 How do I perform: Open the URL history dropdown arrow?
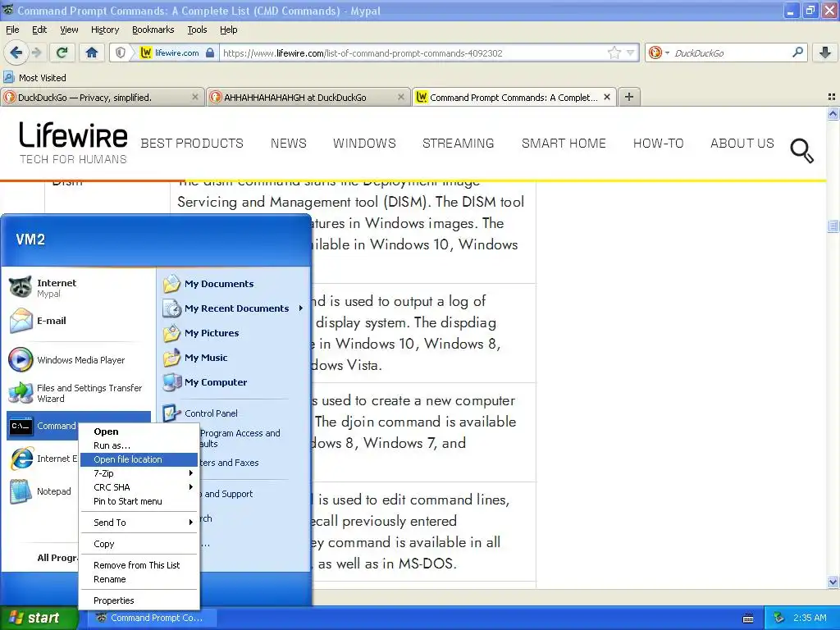tap(631, 52)
